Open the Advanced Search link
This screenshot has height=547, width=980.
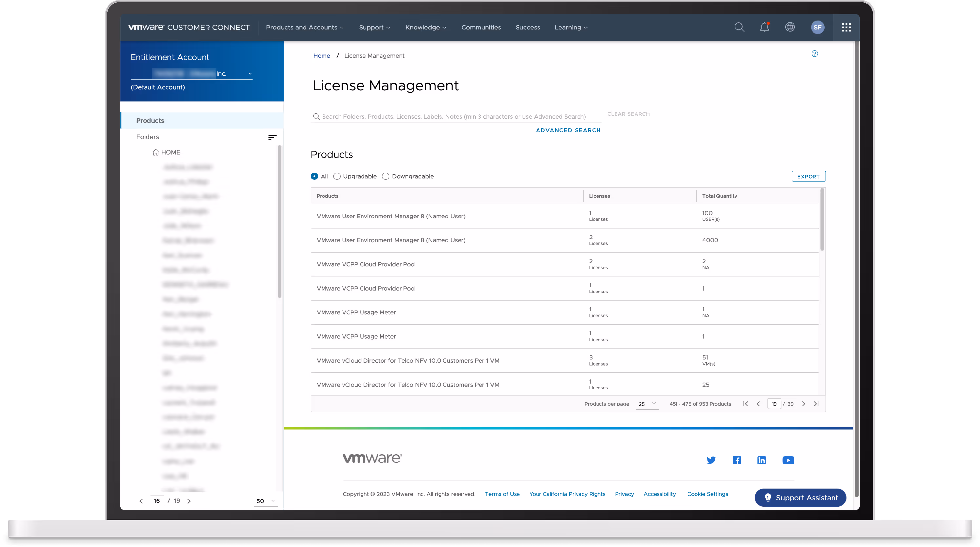click(568, 130)
